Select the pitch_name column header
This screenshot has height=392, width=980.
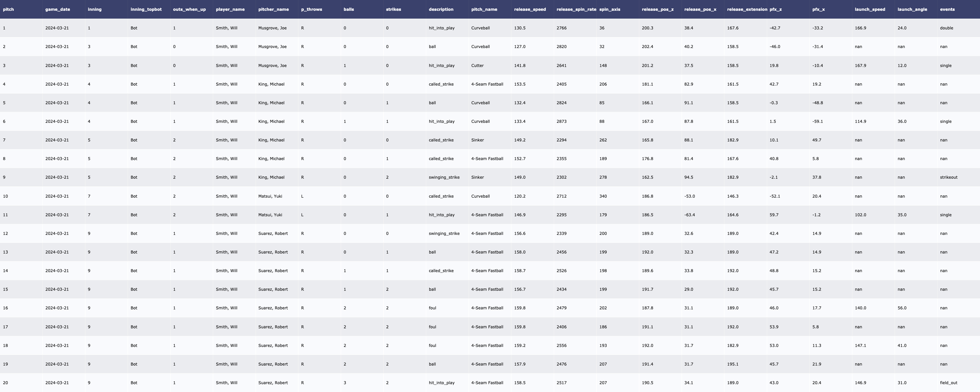click(484, 9)
